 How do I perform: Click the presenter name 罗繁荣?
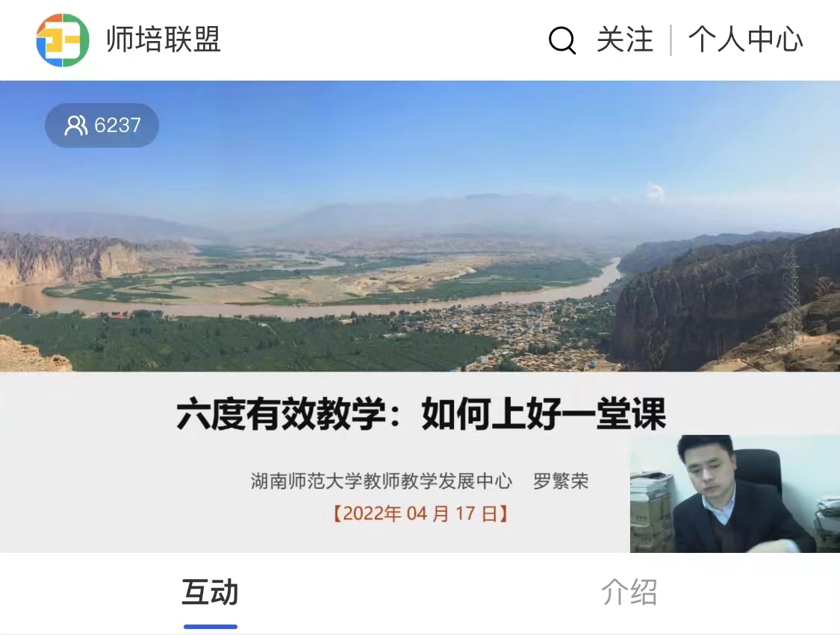point(560,481)
